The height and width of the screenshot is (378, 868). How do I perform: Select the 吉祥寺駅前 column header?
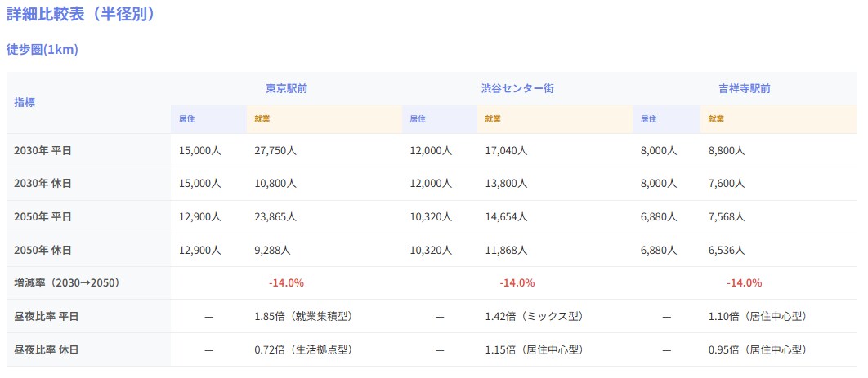(x=744, y=88)
